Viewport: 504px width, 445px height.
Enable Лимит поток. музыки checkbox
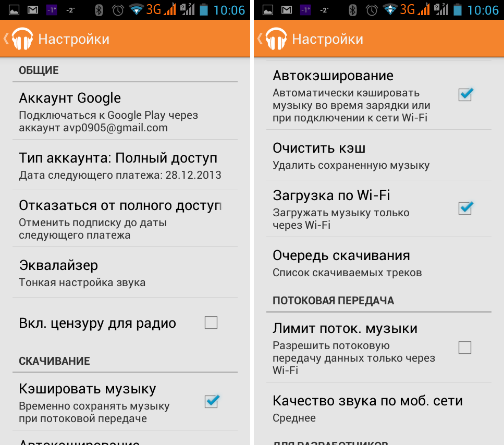click(x=465, y=348)
